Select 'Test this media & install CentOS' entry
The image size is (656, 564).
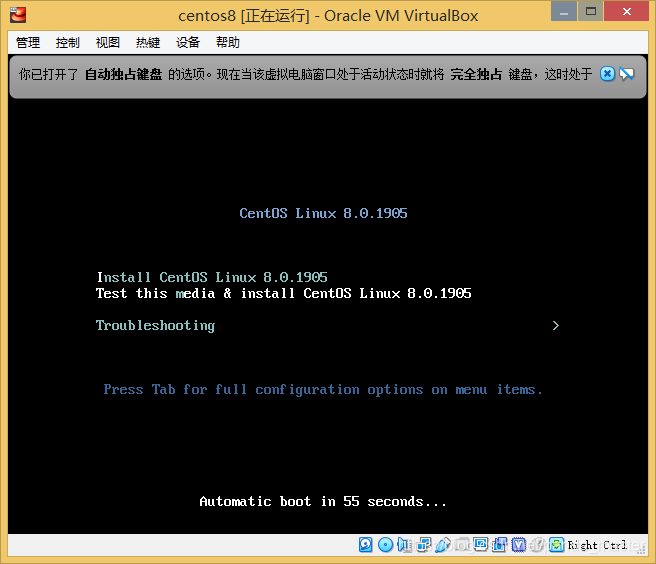coord(284,293)
